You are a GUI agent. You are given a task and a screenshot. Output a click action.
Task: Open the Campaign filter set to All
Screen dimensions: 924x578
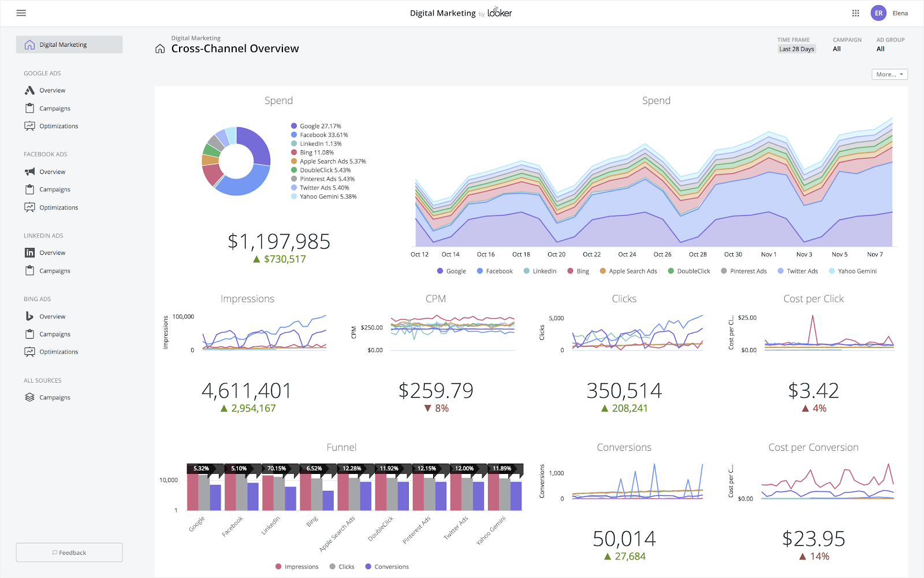click(x=836, y=49)
